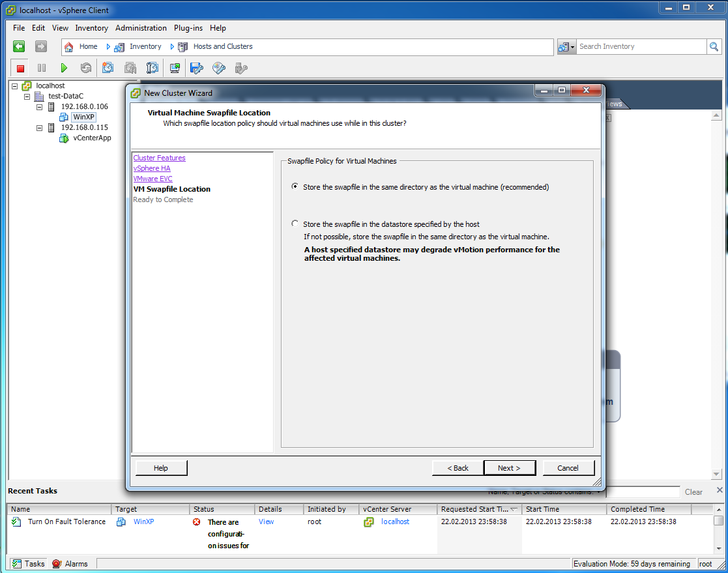This screenshot has width=728, height=573.
Task: Click the root user status bar entry
Action: point(705,564)
